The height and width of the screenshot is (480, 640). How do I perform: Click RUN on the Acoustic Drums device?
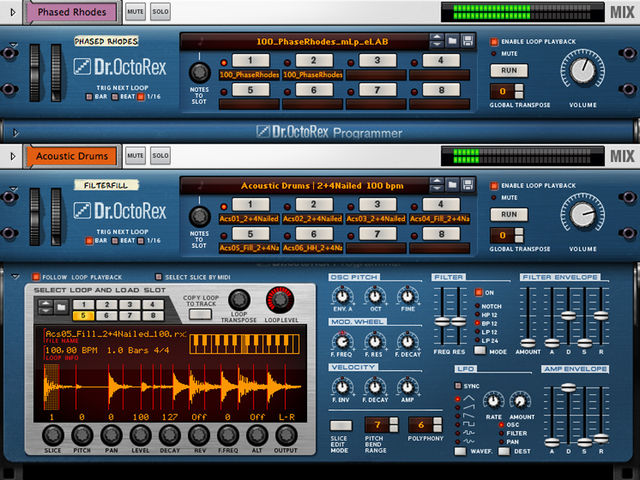[509, 214]
